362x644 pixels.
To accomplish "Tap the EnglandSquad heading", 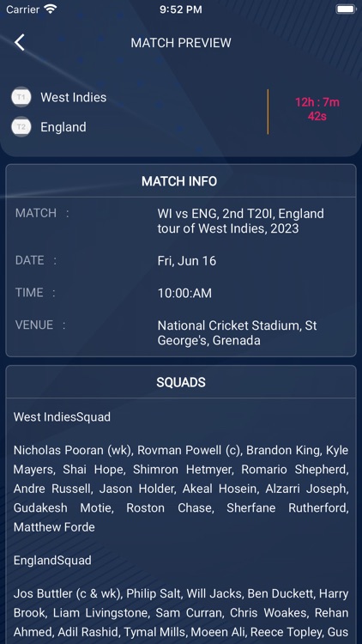I will point(52,561).
